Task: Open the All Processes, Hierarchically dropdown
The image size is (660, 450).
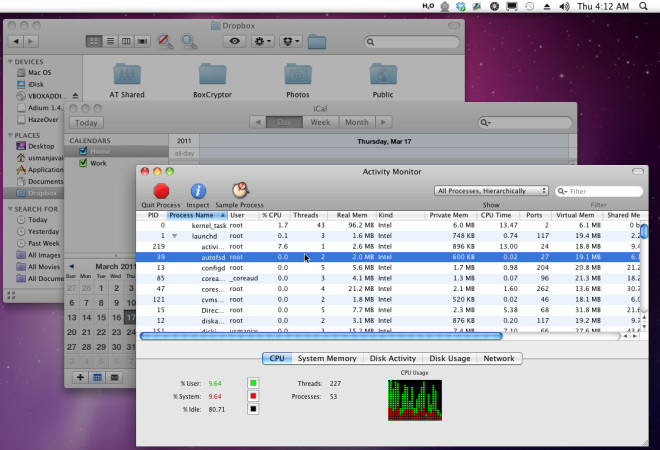Action: [491, 191]
